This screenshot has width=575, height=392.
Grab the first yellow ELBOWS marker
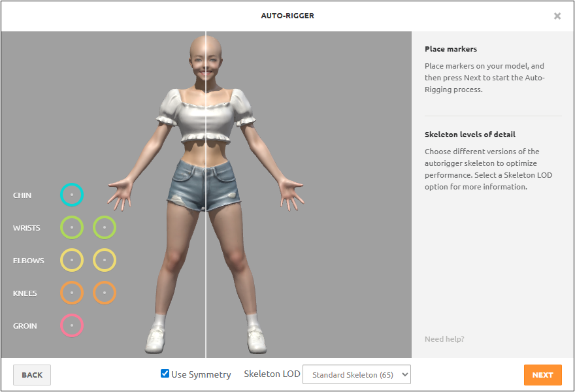[x=72, y=260]
